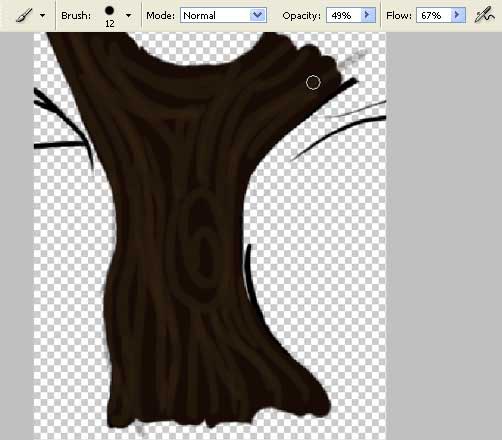Click the Flow: label text

[399, 16]
